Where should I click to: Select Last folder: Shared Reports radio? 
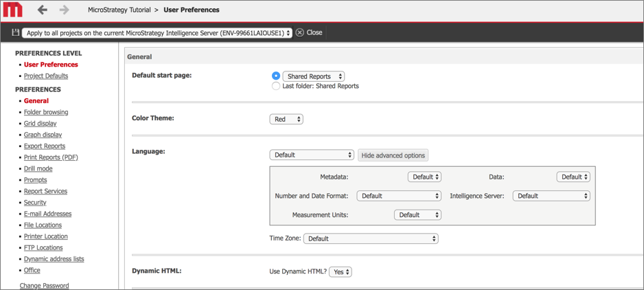pos(276,86)
